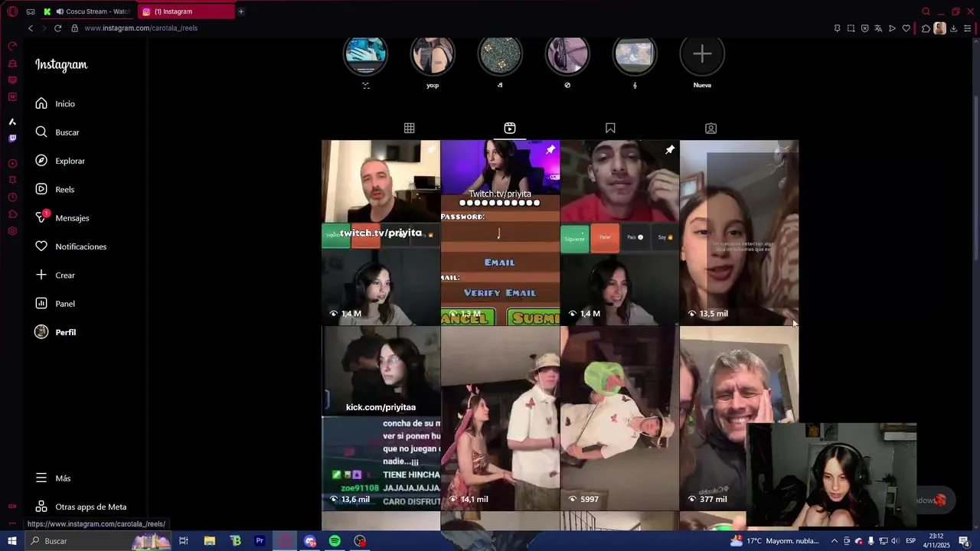Open Otras apps de Meta

(x=80, y=507)
